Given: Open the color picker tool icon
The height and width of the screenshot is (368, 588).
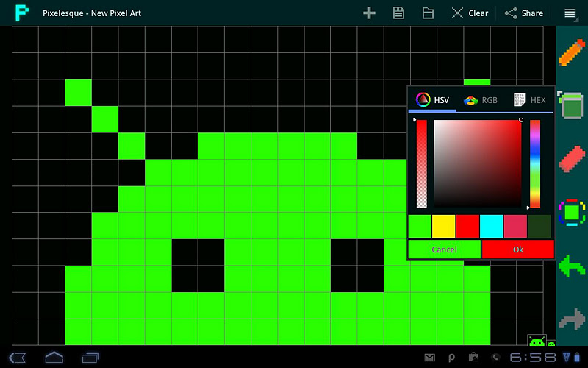Looking at the screenshot, I should 572,213.
